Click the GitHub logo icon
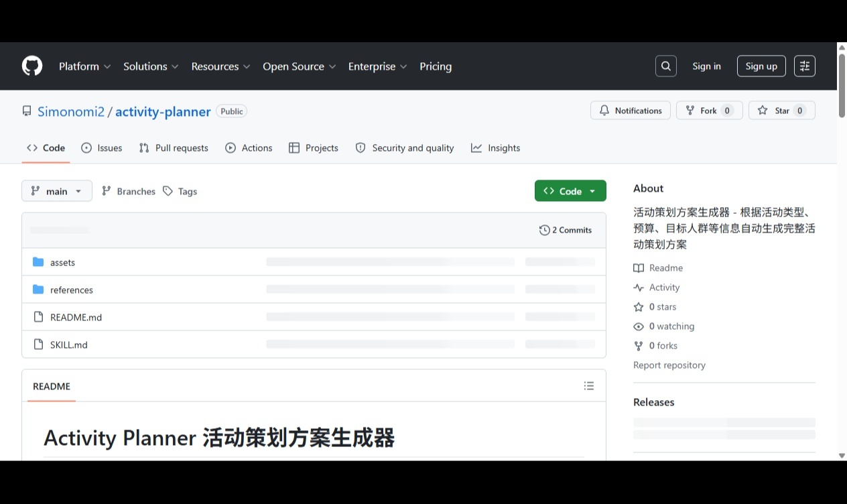 (32, 66)
